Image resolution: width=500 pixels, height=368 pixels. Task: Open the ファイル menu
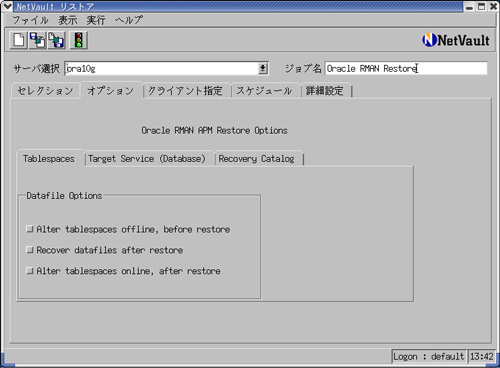pyautogui.click(x=30, y=20)
